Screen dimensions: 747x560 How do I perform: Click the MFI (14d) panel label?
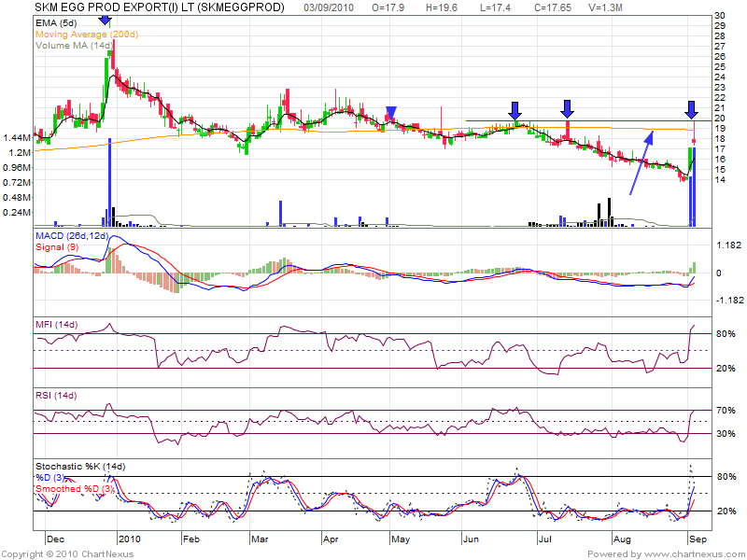click(x=58, y=324)
